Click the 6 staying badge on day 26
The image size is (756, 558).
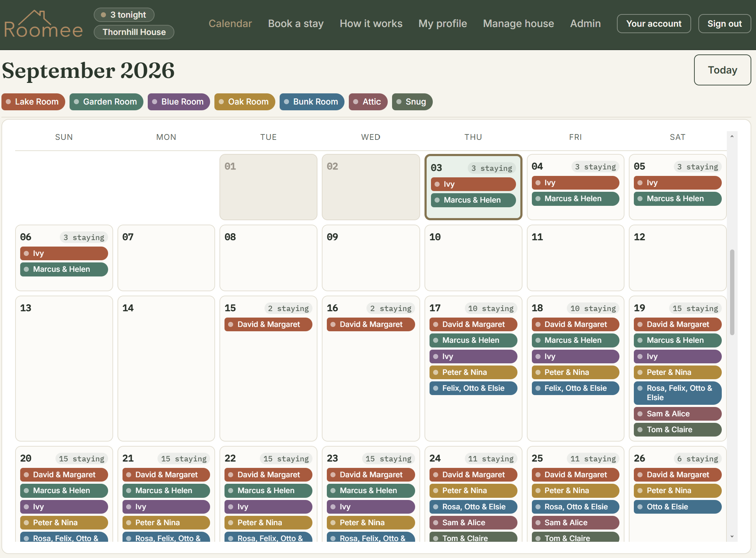click(x=697, y=459)
